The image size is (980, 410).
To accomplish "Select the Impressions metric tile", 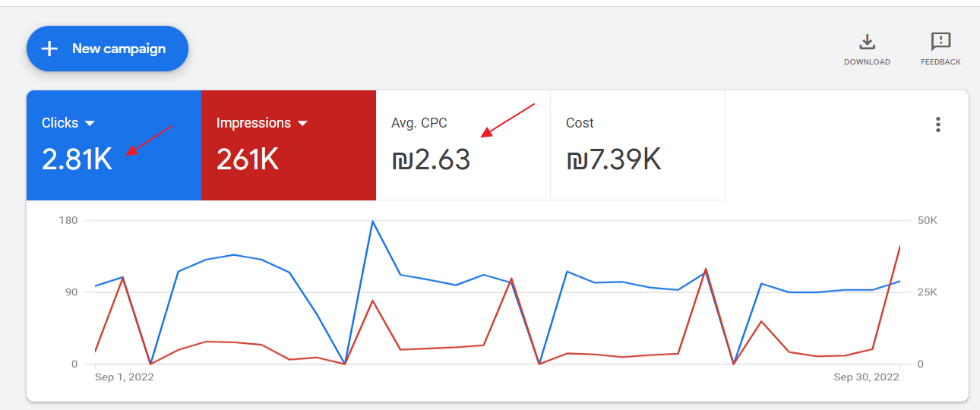I will [289, 145].
